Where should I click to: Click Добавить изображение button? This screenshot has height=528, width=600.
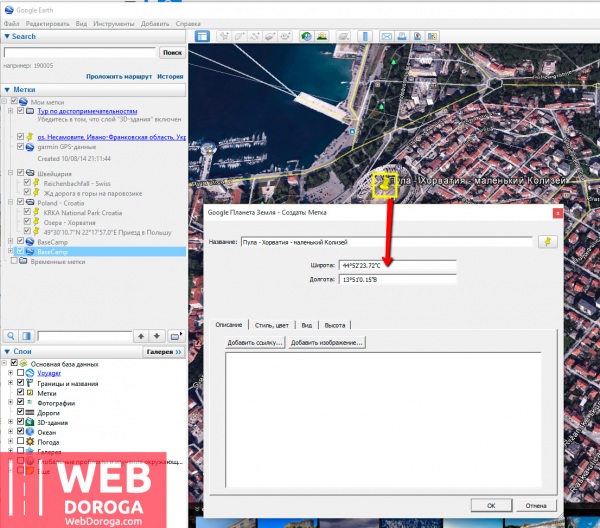tap(326, 342)
